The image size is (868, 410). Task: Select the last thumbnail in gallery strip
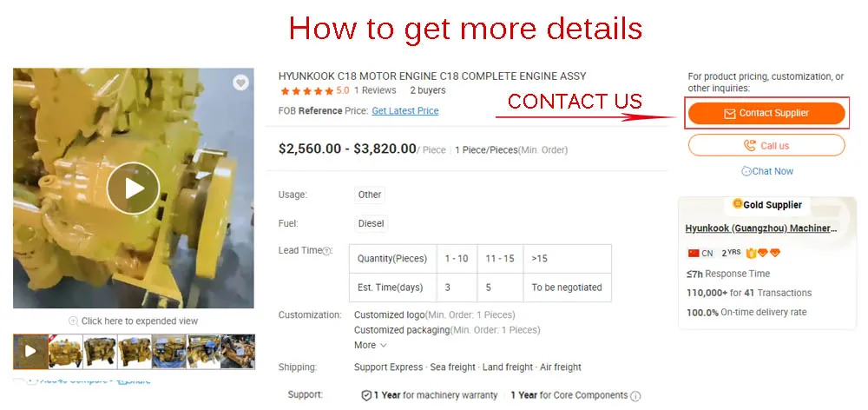238,351
